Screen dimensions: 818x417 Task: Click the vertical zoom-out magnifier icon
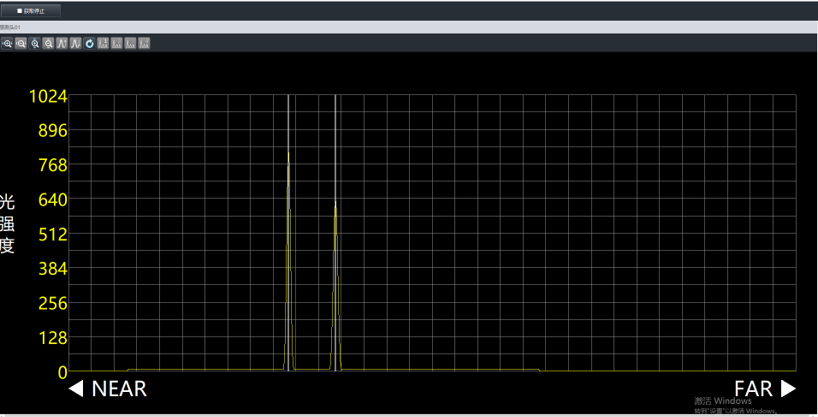pos(48,44)
